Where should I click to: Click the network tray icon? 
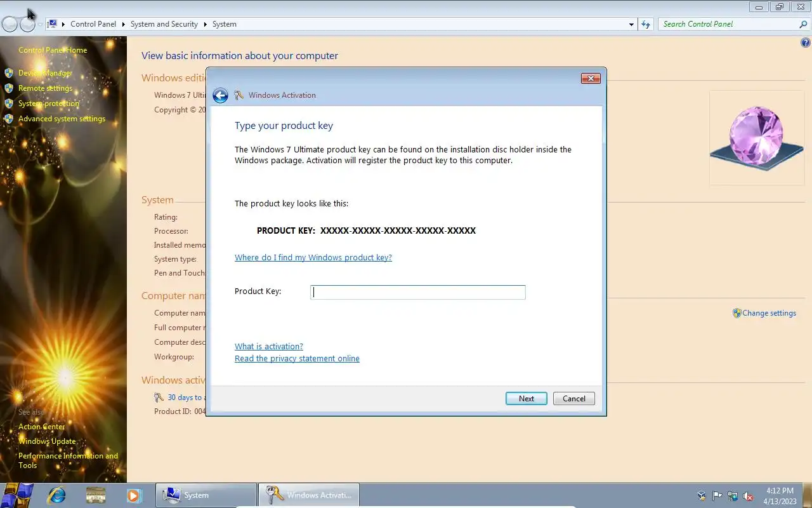click(733, 496)
